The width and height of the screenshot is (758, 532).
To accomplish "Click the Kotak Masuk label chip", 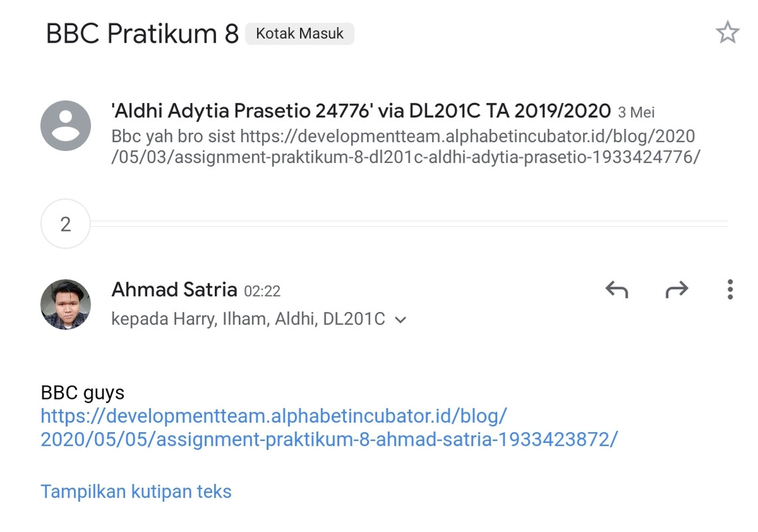I will click(300, 34).
